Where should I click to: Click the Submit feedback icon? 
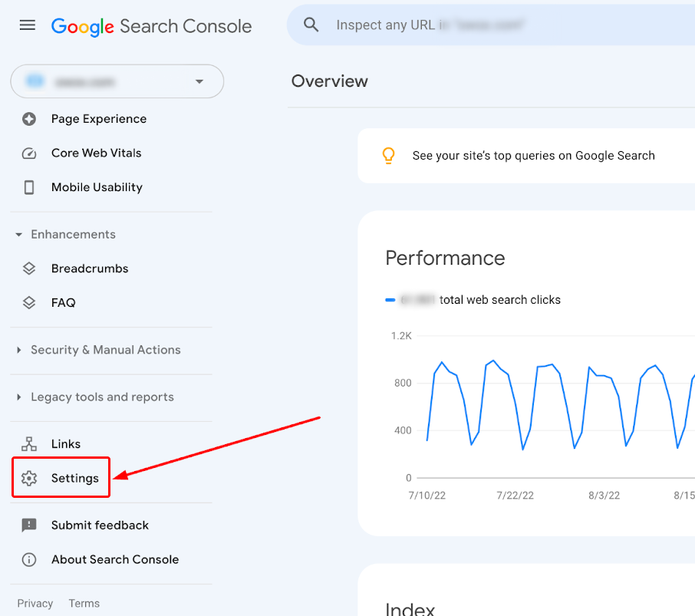pos(29,525)
